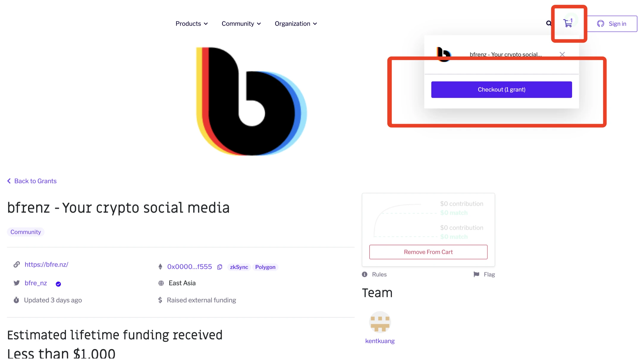Viewport: 644px width, 360px height.
Task: Click the globe icon next to East Asia
Action: pos(161,283)
